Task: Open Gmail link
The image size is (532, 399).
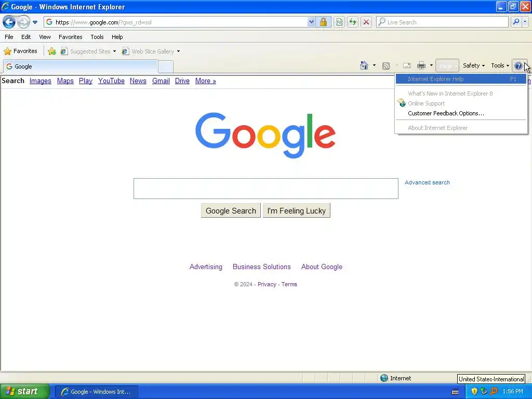Action: tap(161, 81)
